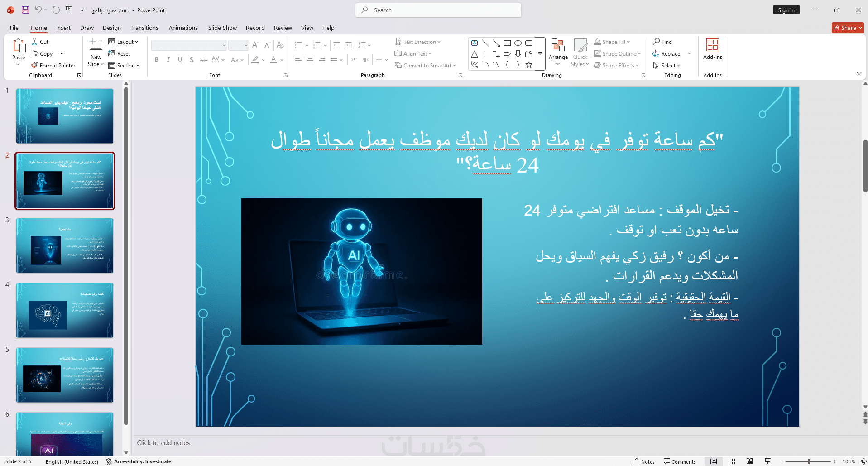Image resolution: width=868 pixels, height=466 pixels.
Task: Toggle Underline formatting
Action: coord(180,59)
